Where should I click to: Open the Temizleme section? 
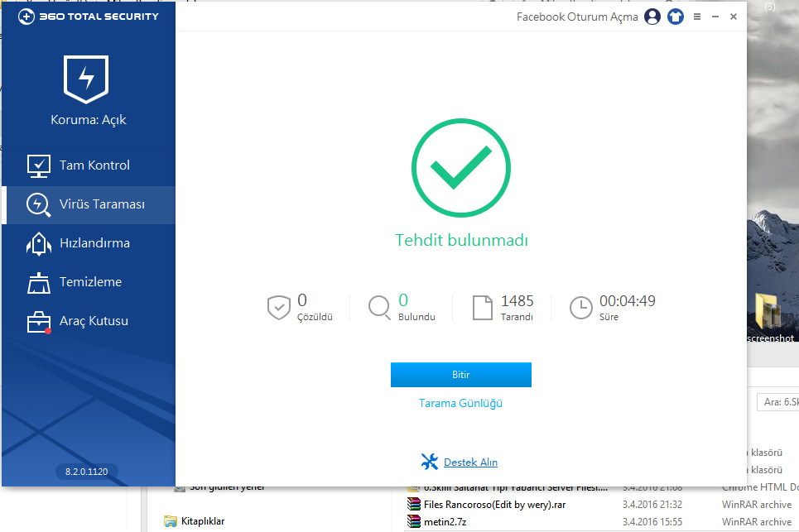[x=89, y=282]
